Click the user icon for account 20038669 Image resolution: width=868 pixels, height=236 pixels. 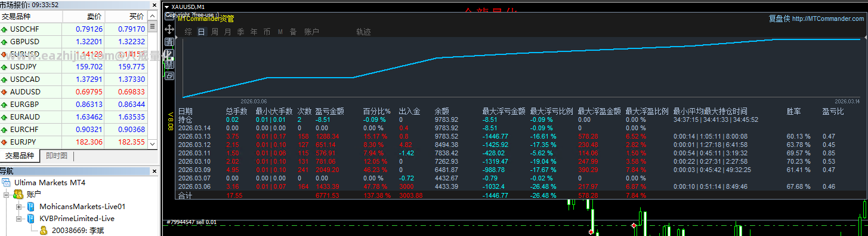44,230
